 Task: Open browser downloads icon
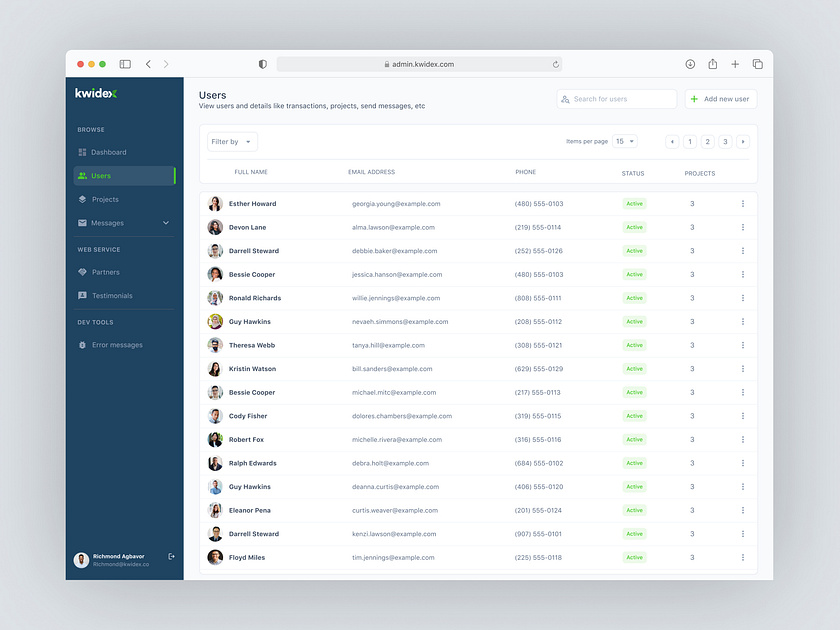(690, 64)
